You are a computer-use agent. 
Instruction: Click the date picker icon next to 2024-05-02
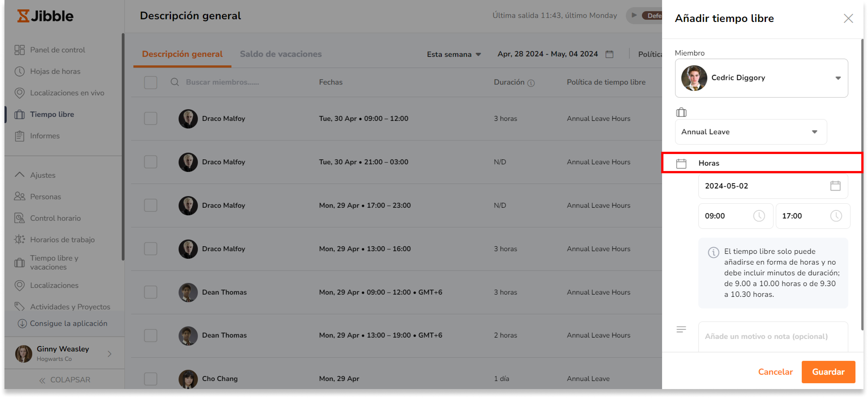[836, 185]
